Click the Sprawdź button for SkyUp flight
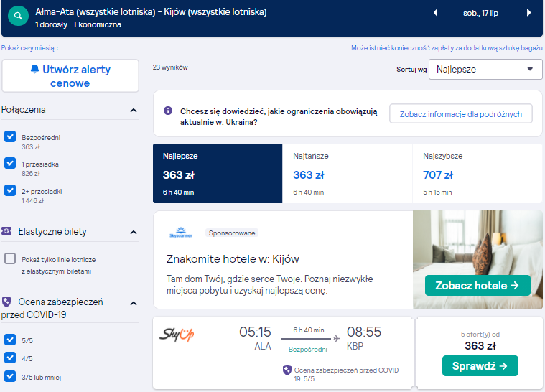Image resolution: width=545 pixels, height=392 pixels. coord(480,366)
